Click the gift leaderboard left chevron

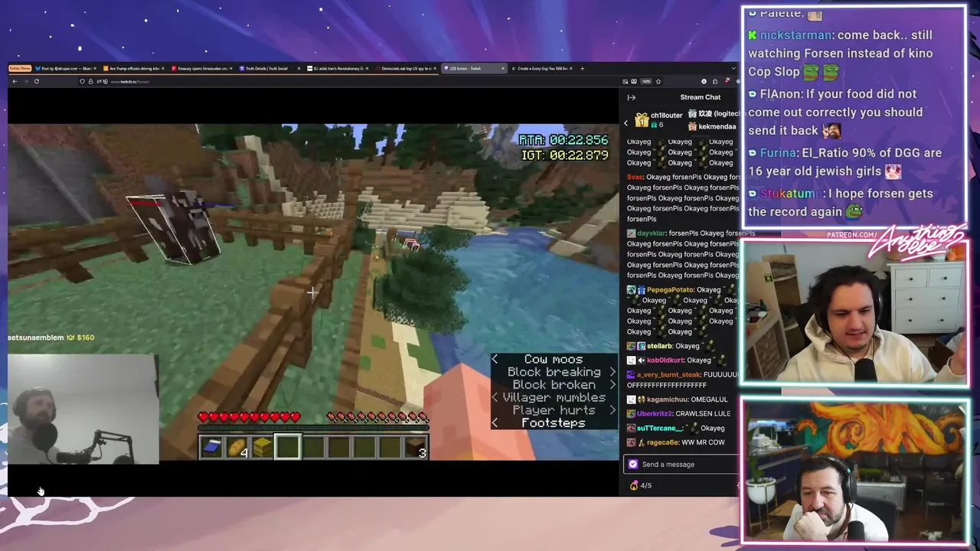[x=626, y=122]
